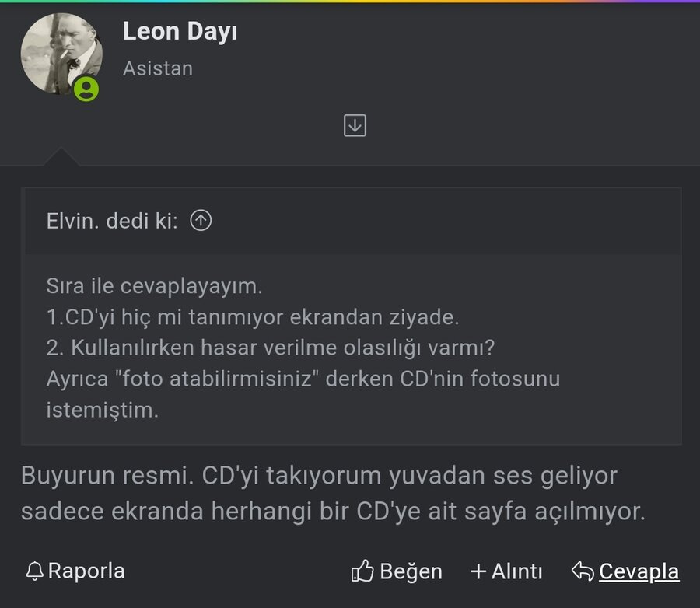Screen dimensions: 700x608
Task: Jump to quoted post via circled up-arrow
Action: coord(201,222)
